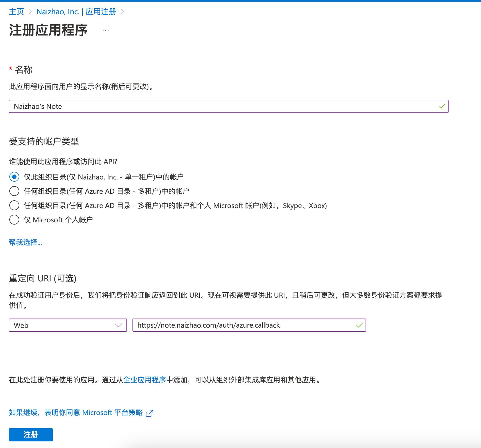
Task: Expand the Web platform dropdown
Action: 68,325
